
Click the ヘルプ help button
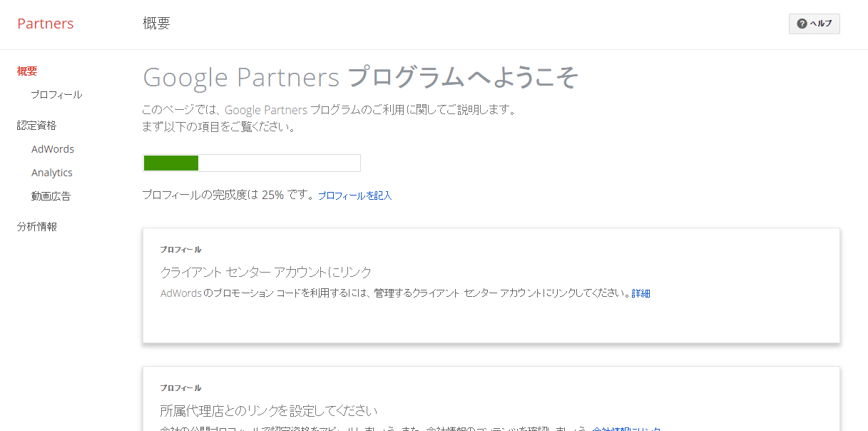[x=814, y=24]
